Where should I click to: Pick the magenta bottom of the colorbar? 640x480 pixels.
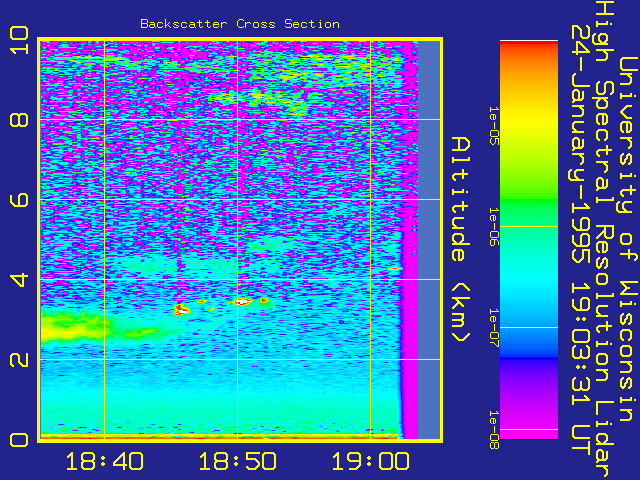click(529, 429)
